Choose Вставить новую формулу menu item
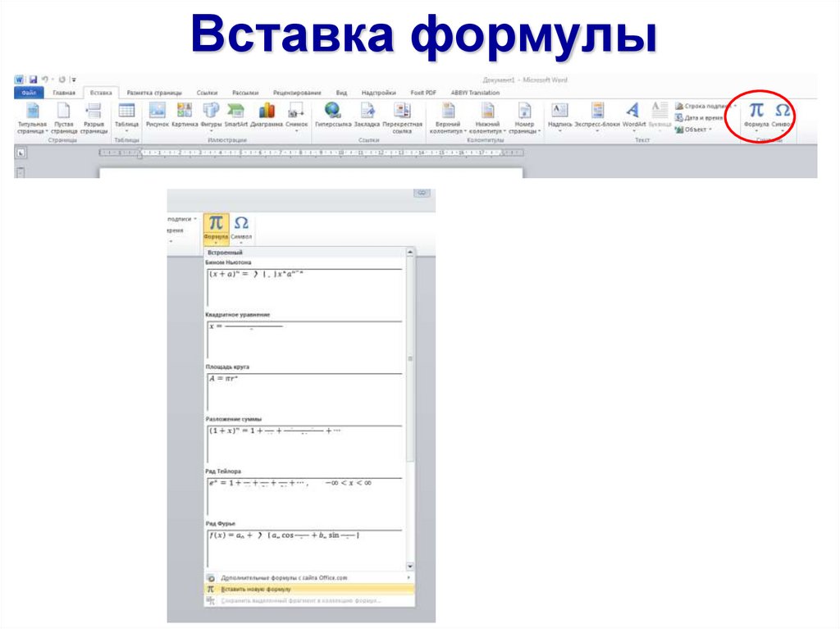 click(309, 590)
